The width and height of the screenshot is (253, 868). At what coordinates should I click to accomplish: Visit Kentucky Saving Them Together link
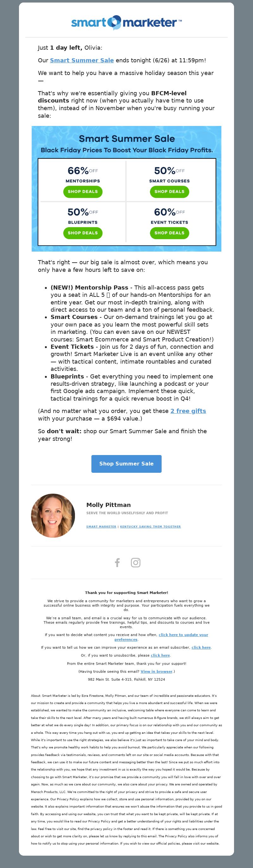coord(150,526)
